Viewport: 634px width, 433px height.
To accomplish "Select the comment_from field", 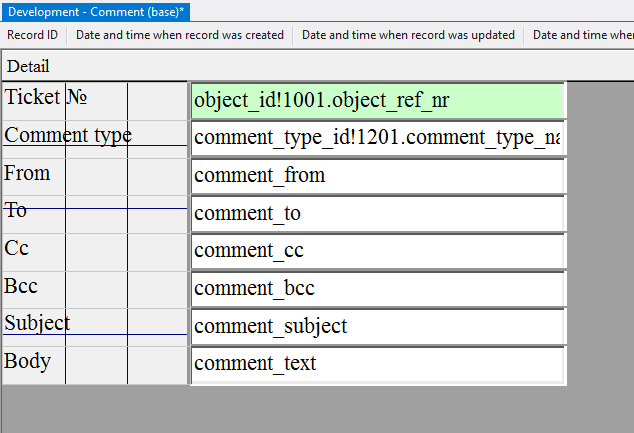I will pos(377,176).
